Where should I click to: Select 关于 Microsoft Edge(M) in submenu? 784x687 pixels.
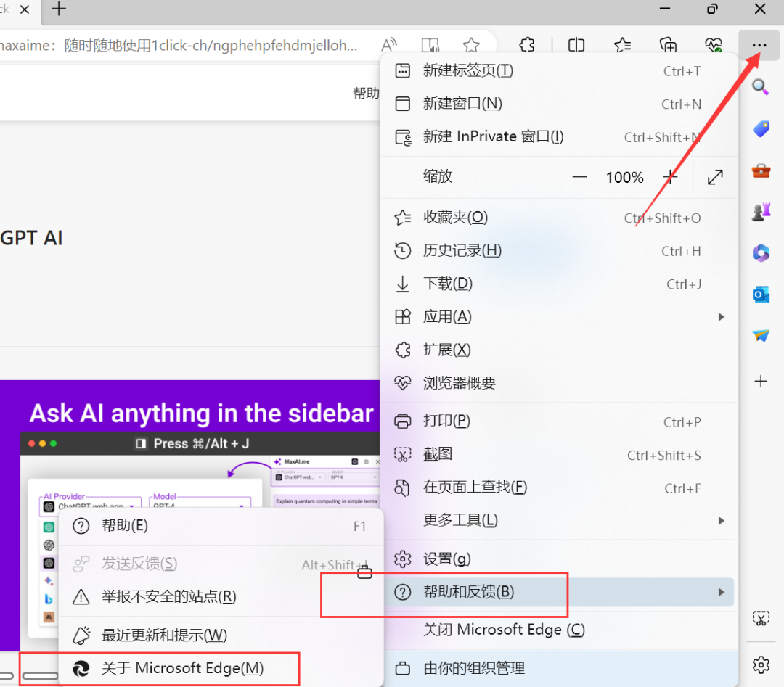point(221,669)
